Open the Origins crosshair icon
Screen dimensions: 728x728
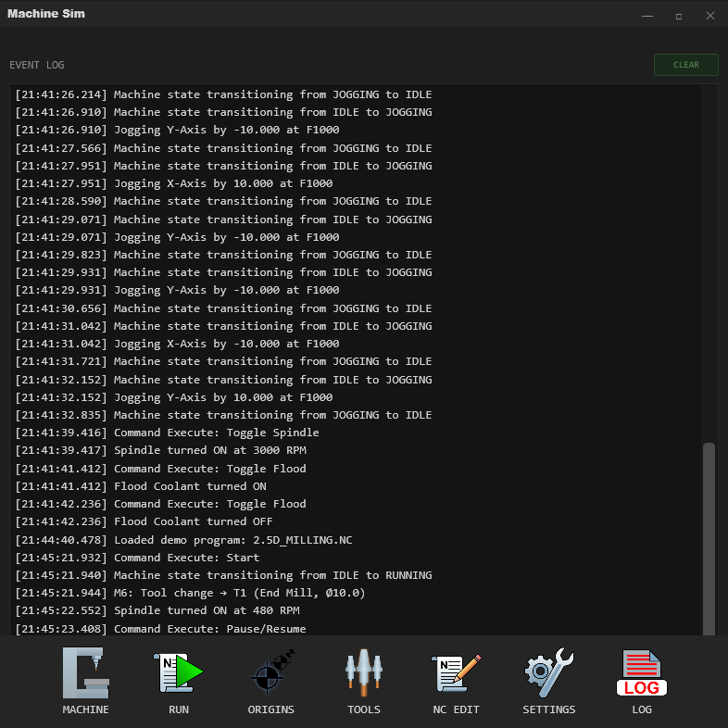click(x=271, y=672)
